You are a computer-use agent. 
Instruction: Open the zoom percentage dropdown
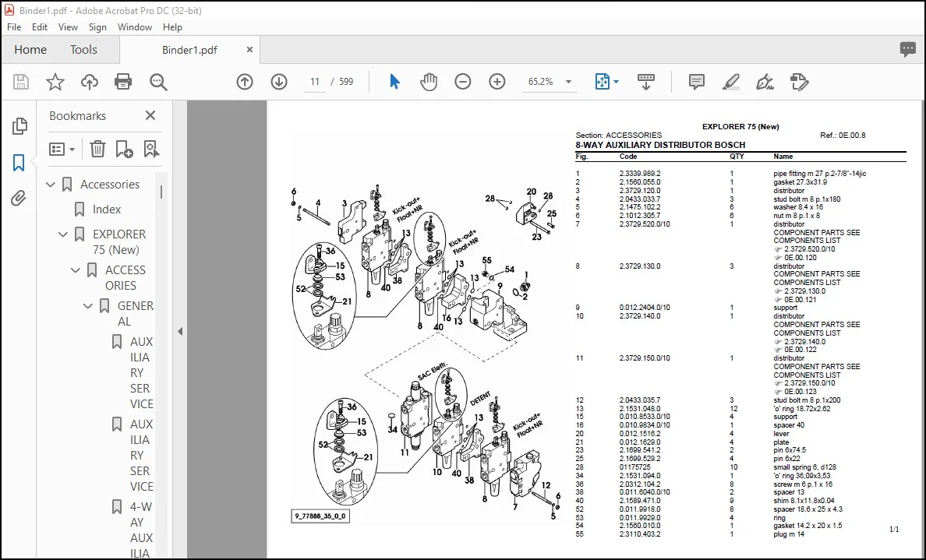(569, 82)
